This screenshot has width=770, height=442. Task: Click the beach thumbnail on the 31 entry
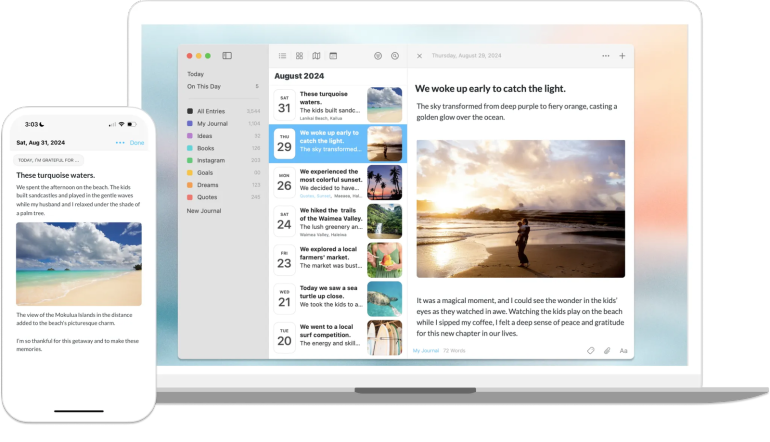(385, 105)
